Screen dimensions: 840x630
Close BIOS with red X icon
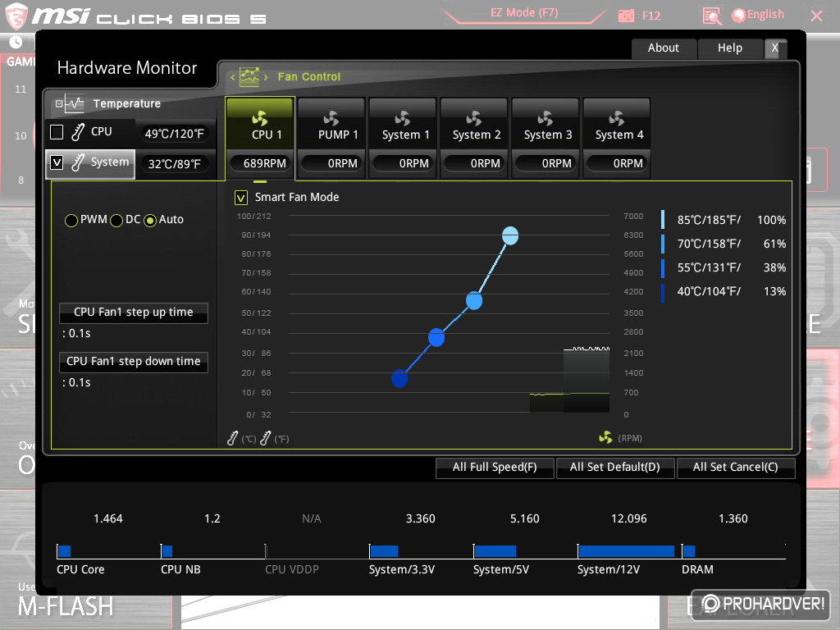[816, 16]
